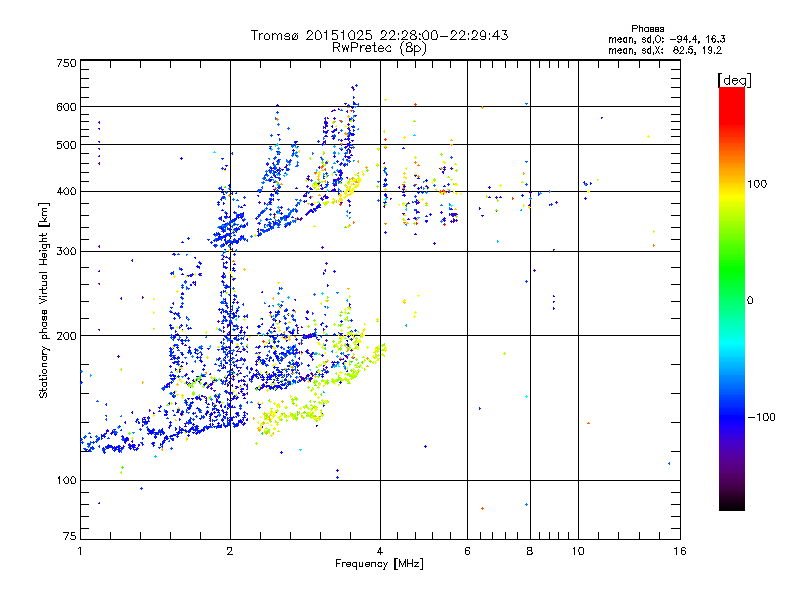This screenshot has width=800, height=600.
Task: Click the y-axis '100' tick label
Action: (66, 480)
